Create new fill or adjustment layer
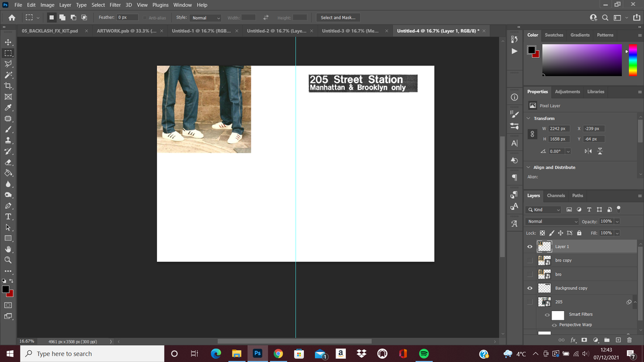Image resolution: width=644 pixels, height=362 pixels. (595, 340)
